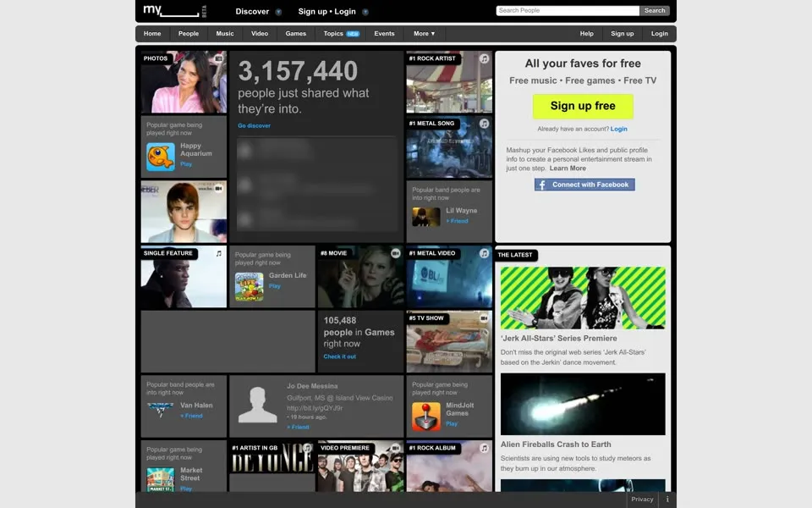This screenshot has height=508, width=812.
Task: Click the Learn More link
Action: click(x=568, y=168)
